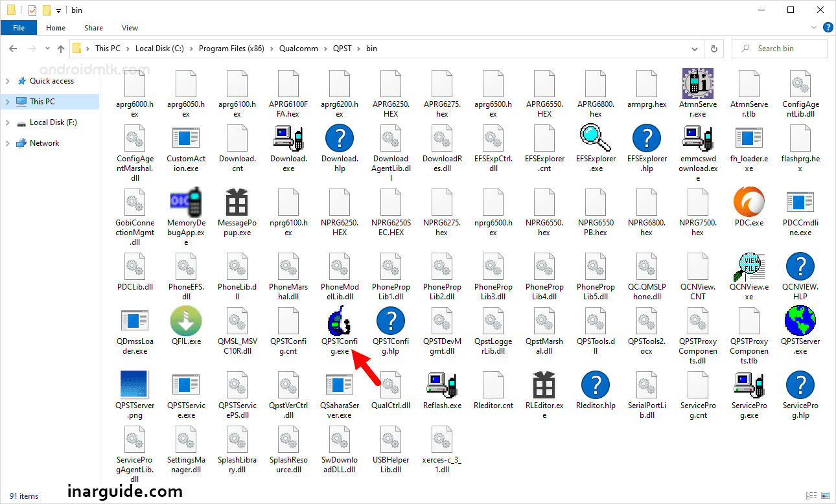Go up one folder level
Screen dimensions: 836x504
point(61,49)
